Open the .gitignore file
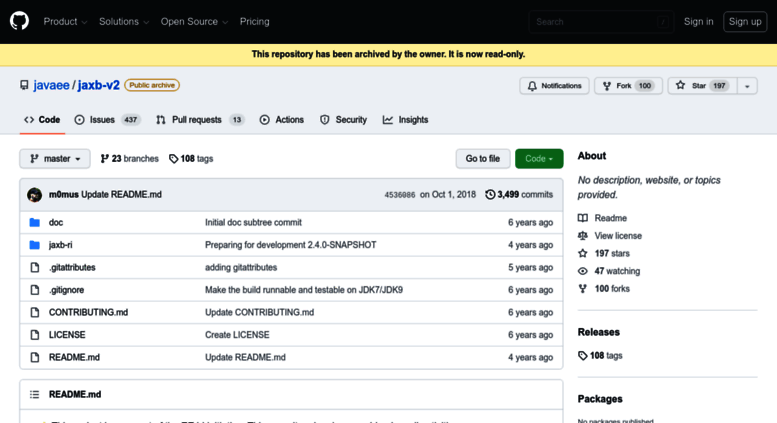Image resolution: width=777 pixels, height=423 pixels. click(x=66, y=290)
